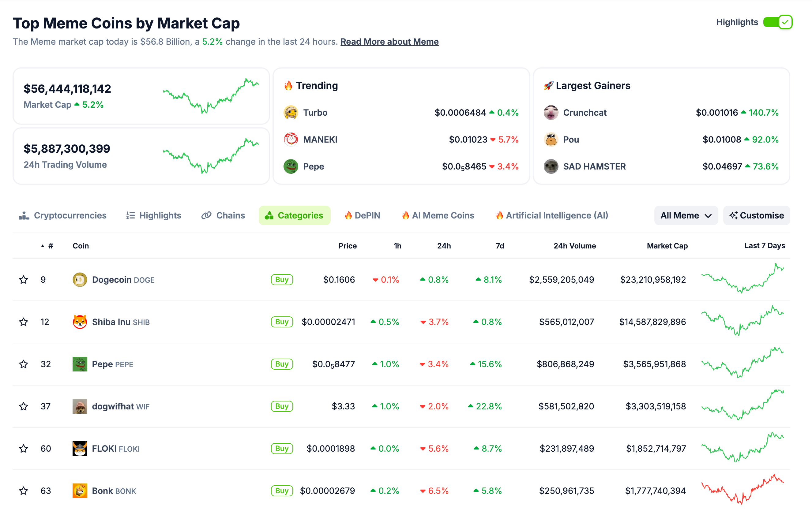Click the Pepe coin logo in Trending

(291, 166)
